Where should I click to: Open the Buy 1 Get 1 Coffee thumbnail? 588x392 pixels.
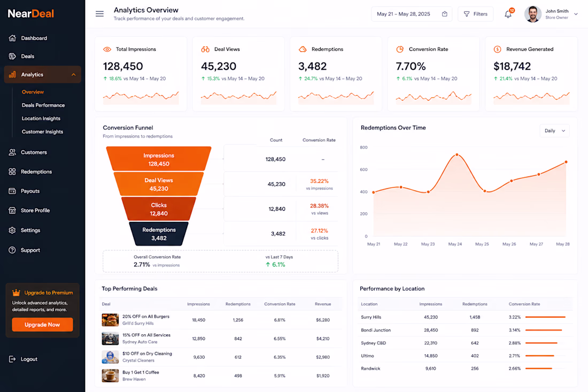[x=110, y=375]
